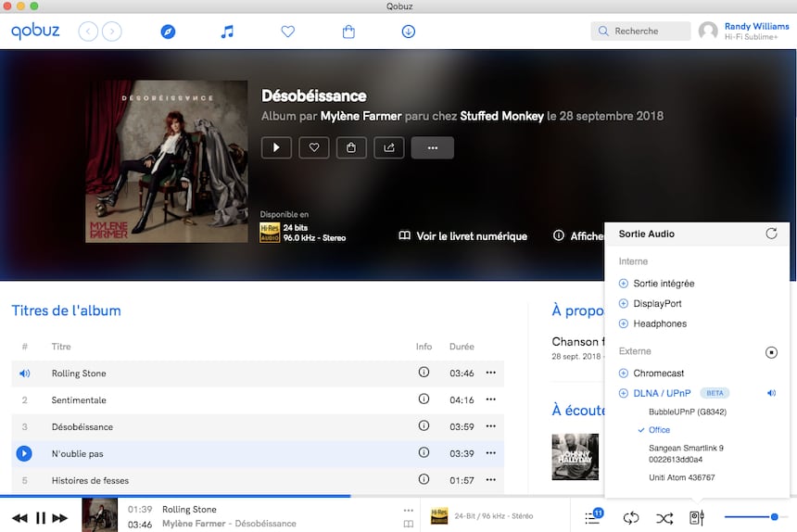Click the Désobéissance album cover

tap(167, 161)
